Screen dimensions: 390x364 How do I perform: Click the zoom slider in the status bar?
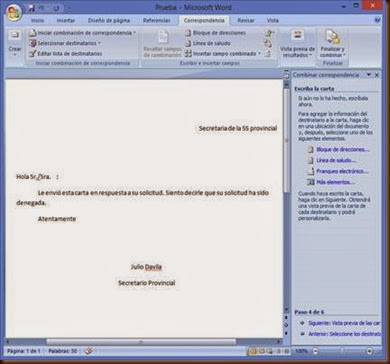coord(342,351)
